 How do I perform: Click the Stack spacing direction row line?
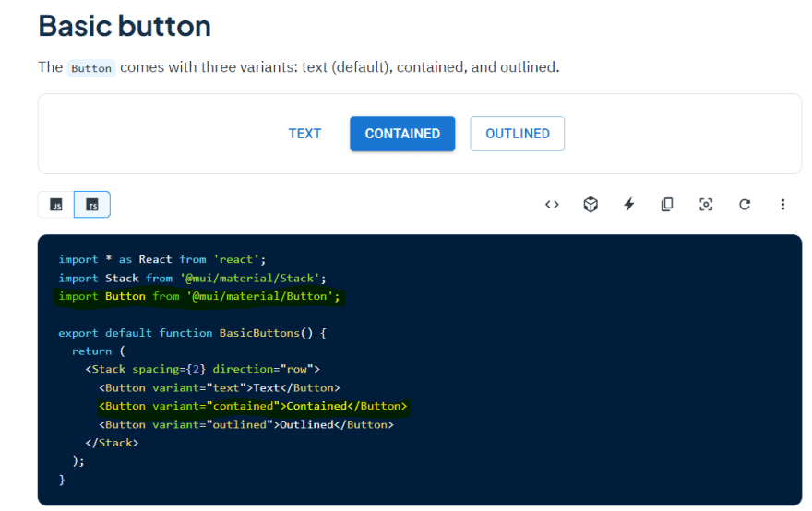coord(202,369)
